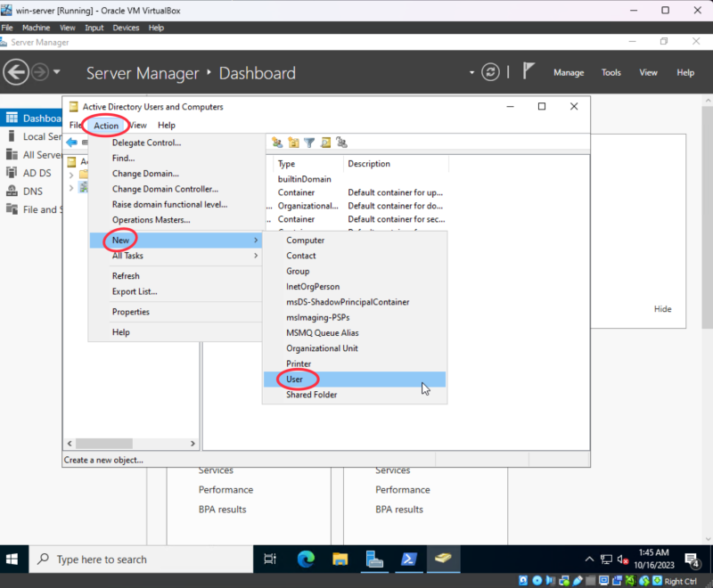The height and width of the screenshot is (588, 713).
Task: Open the Manage menu in Server Manager
Action: pos(569,73)
